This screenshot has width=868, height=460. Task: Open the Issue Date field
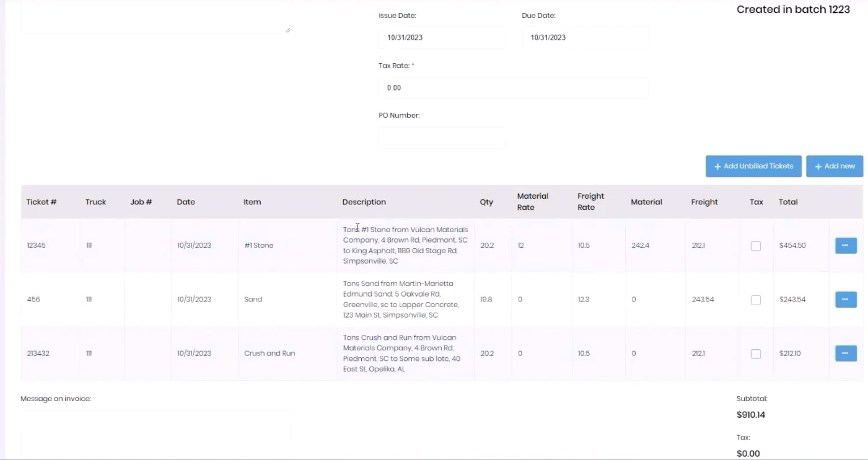tap(442, 38)
